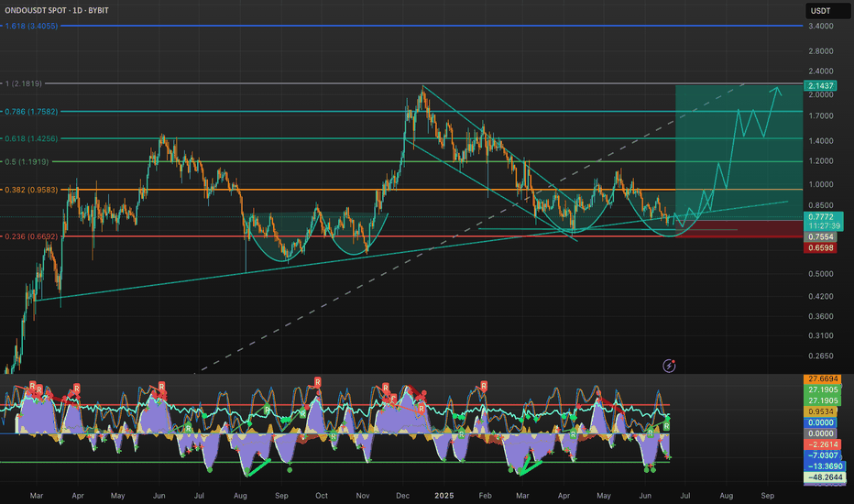Click the 0.8500 price axis label
The height and width of the screenshot is (504, 854).
821,205
